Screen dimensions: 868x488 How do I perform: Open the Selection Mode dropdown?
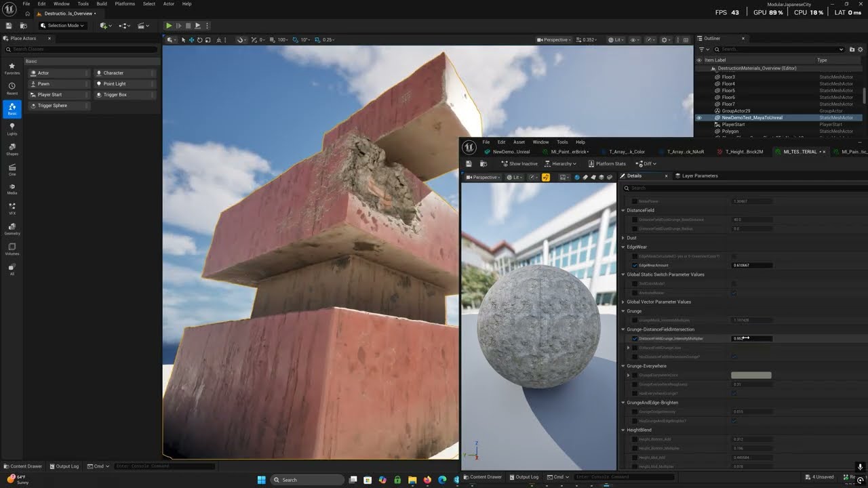(62, 26)
